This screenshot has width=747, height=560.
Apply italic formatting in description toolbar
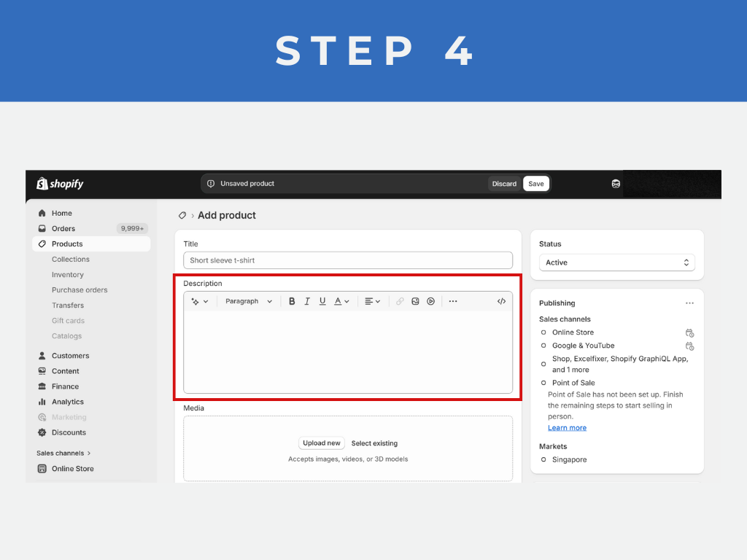pyautogui.click(x=307, y=301)
